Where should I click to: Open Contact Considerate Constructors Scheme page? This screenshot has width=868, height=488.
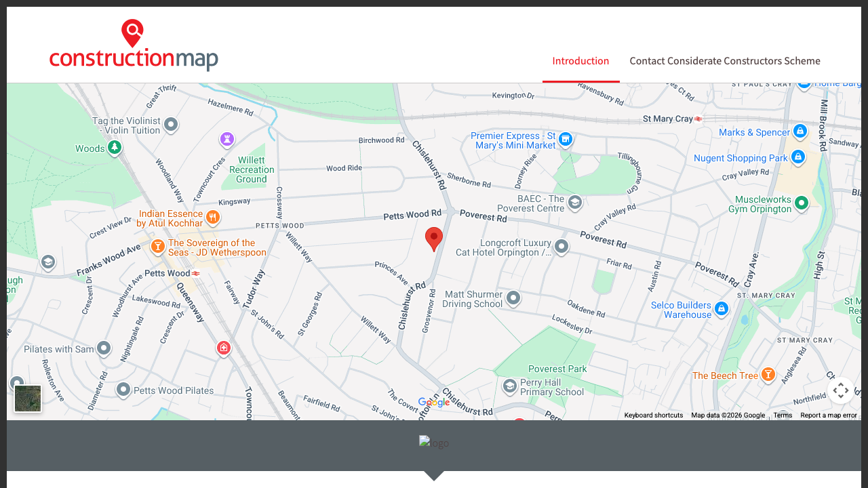725,61
